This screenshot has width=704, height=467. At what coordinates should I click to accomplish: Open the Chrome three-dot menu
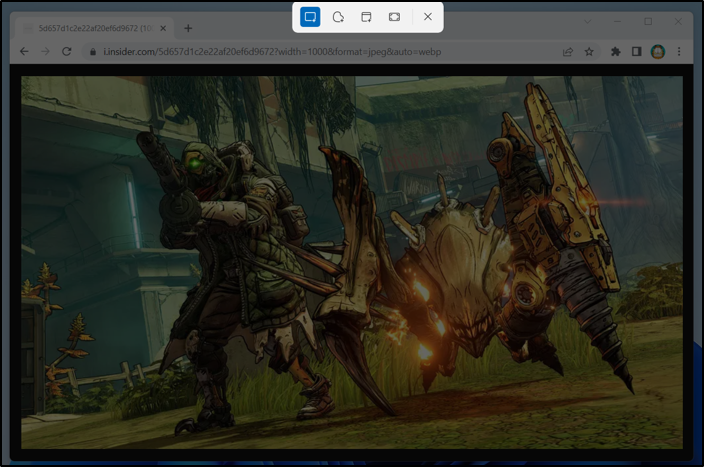678,51
